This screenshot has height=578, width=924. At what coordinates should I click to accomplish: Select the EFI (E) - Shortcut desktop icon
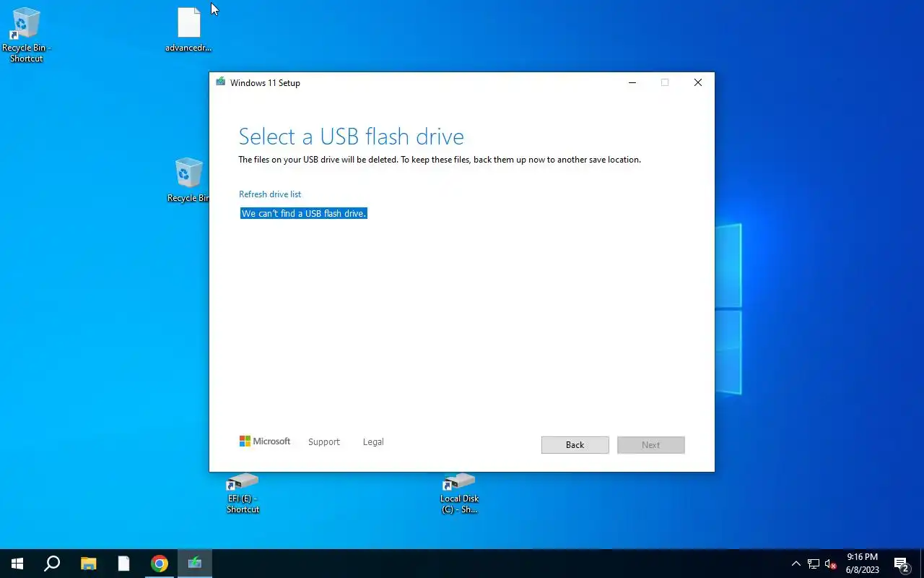coord(243,493)
